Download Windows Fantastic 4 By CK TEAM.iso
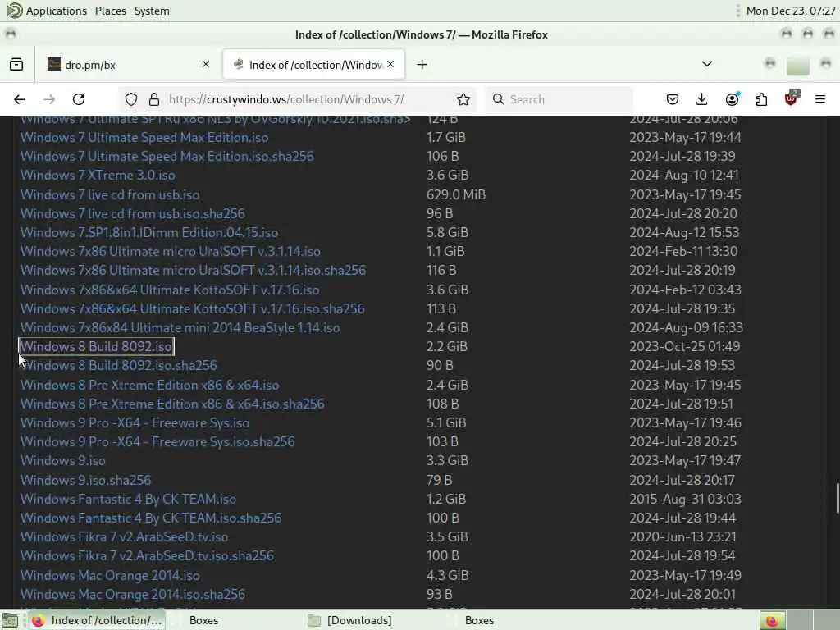The width and height of the screenshot is (840, 630). pos(128,500)
